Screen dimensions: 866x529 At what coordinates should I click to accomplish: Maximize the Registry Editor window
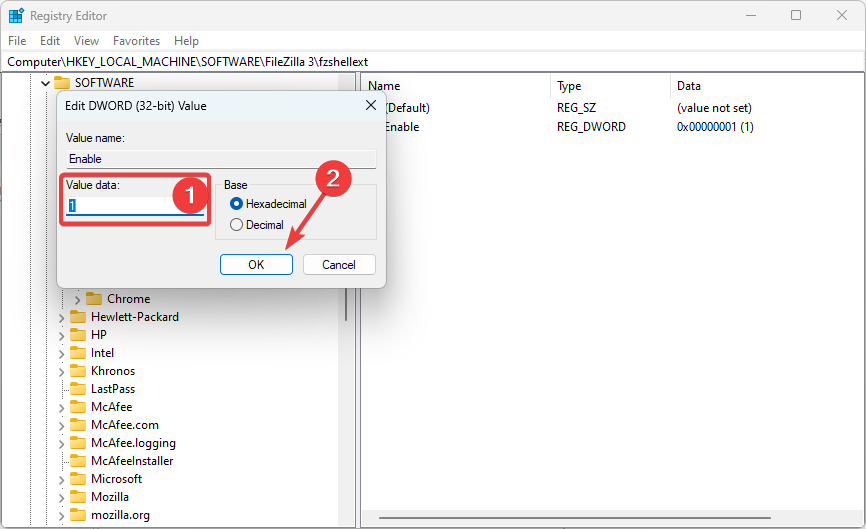[x=796, y=15]
